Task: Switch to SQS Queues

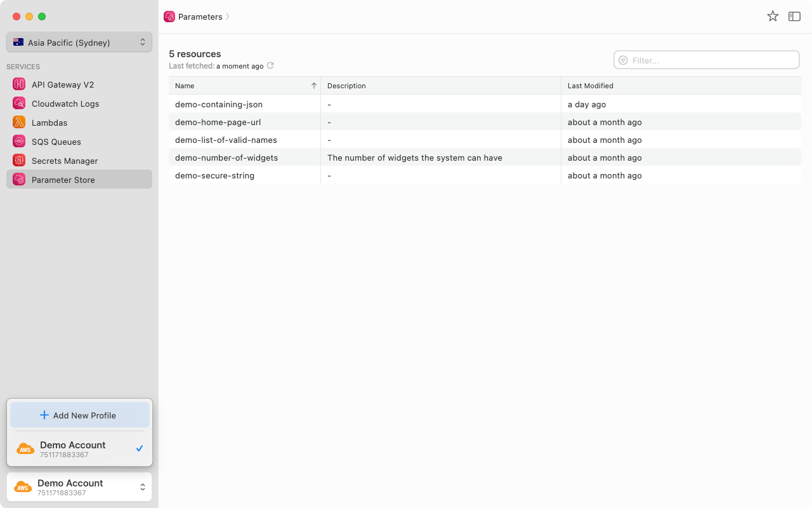Action: click(x=79, y=142)
